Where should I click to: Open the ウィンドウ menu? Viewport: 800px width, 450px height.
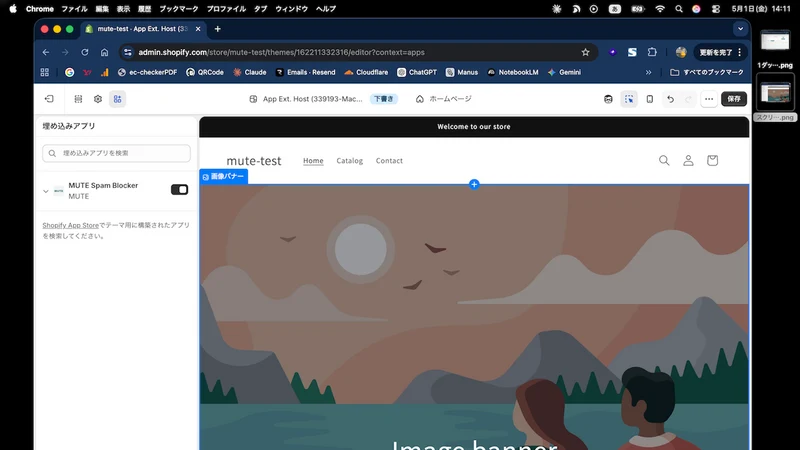pyautogui.click(x=291, y=9)
